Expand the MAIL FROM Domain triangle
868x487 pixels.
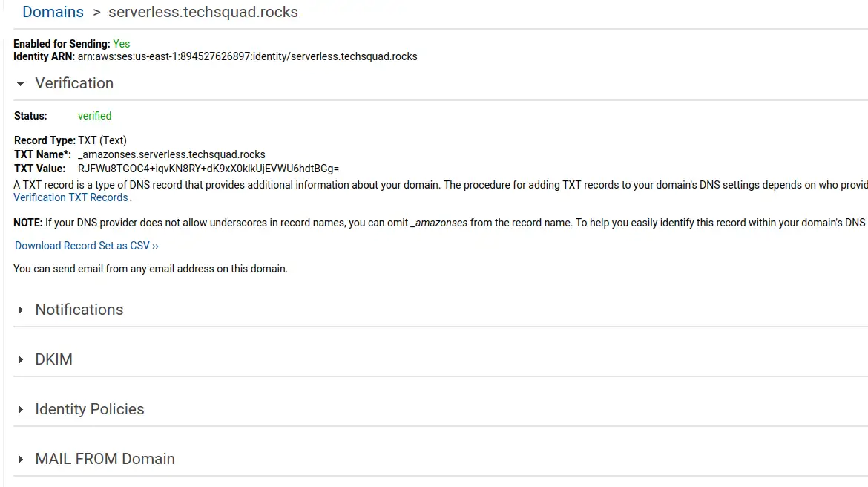(21, 460)
